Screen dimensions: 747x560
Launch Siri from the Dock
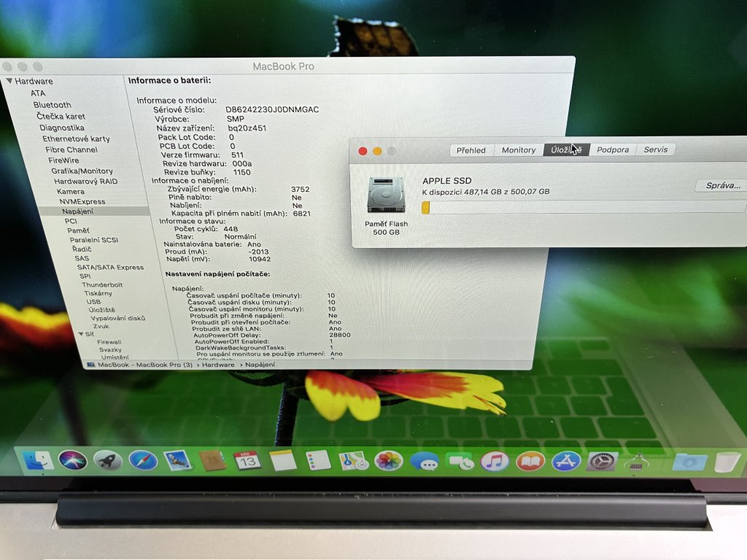(73, 460)
